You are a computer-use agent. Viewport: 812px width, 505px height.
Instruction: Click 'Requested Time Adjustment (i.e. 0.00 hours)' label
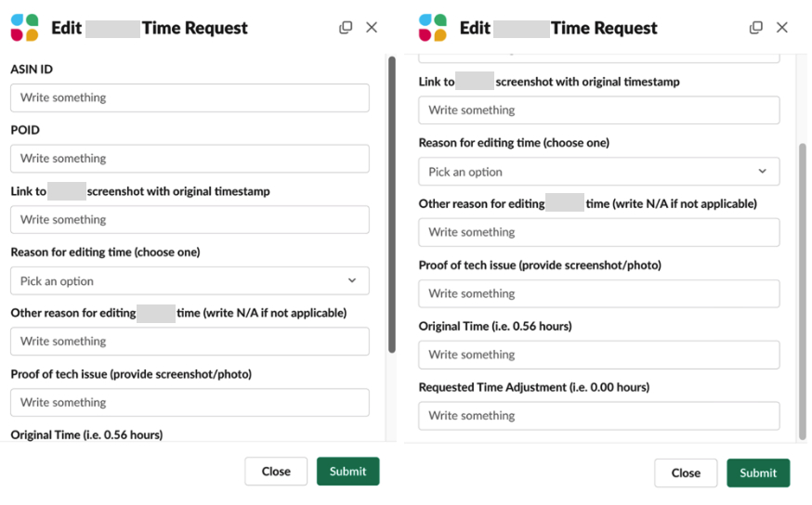pos(534,387)
